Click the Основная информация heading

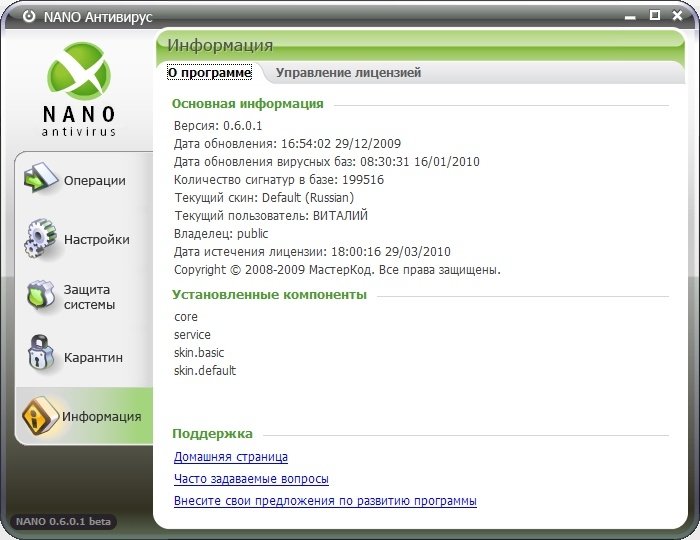247,104
